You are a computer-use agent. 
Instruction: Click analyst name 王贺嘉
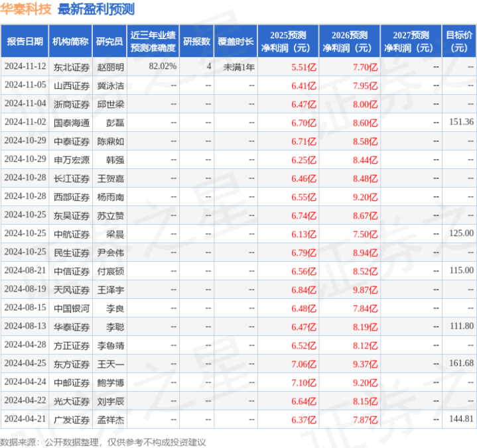click(111, 178)
